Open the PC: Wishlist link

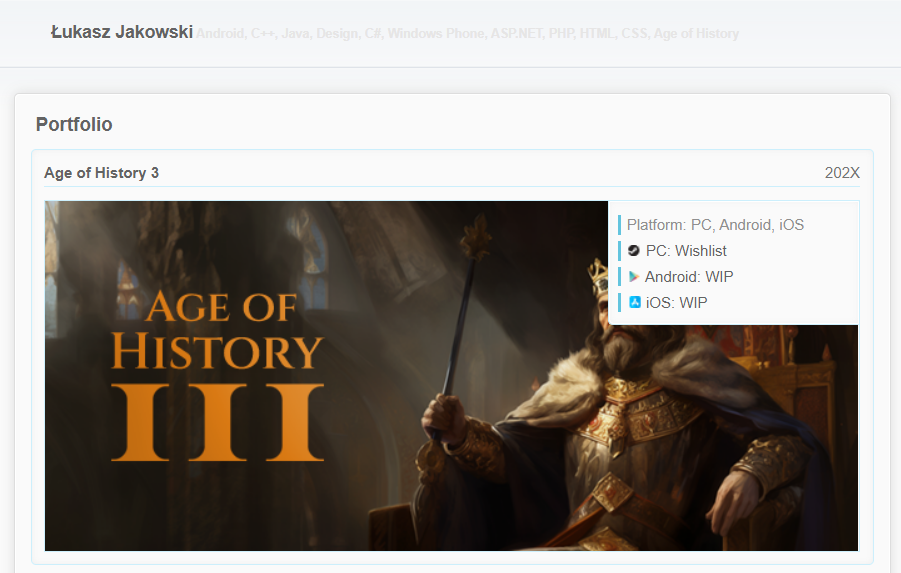(686, 251)
